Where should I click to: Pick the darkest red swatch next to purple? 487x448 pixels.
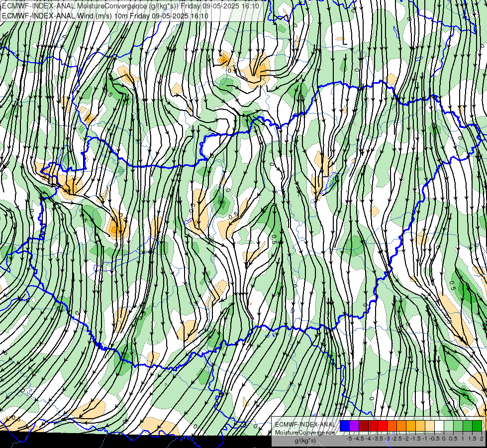tap(364, 426)
